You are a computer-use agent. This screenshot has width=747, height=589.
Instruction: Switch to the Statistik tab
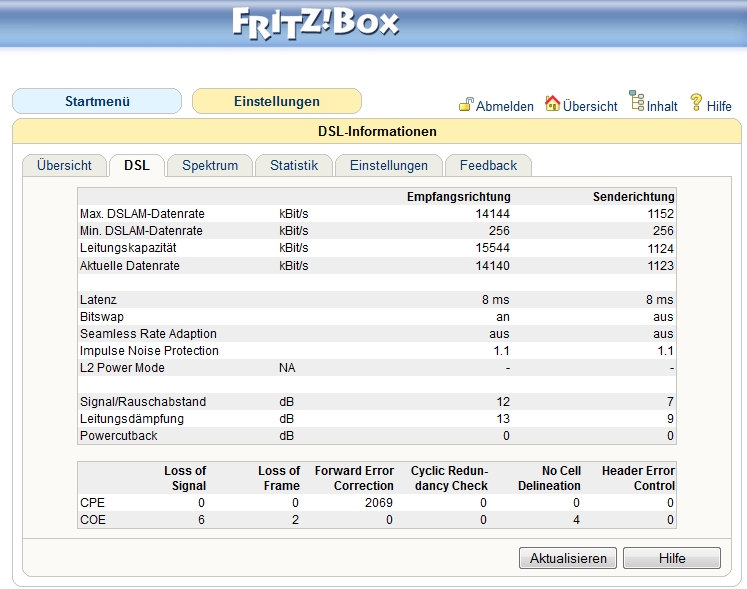[x=294, y=165]
